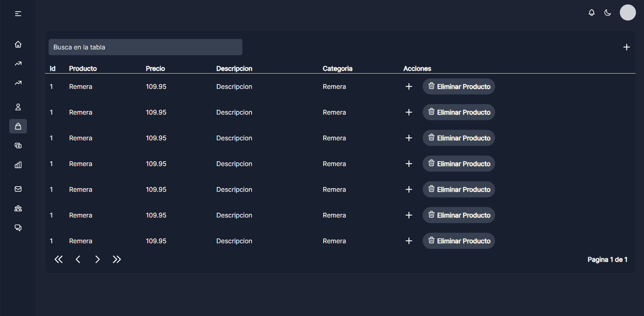644x316 pixels.
Task: Click 'Eliminar Producto' in the last row
Action: [x=458, y=241]
